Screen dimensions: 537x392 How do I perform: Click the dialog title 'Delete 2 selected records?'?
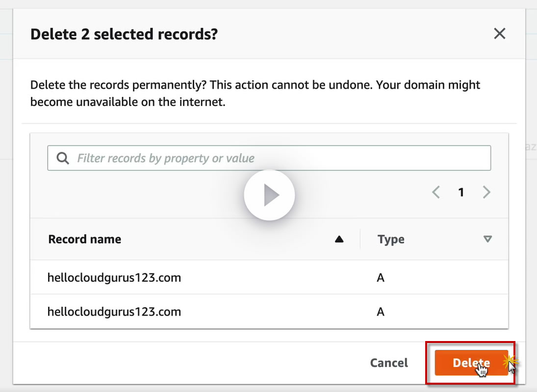pyautogui.click(x=124, y=34)
